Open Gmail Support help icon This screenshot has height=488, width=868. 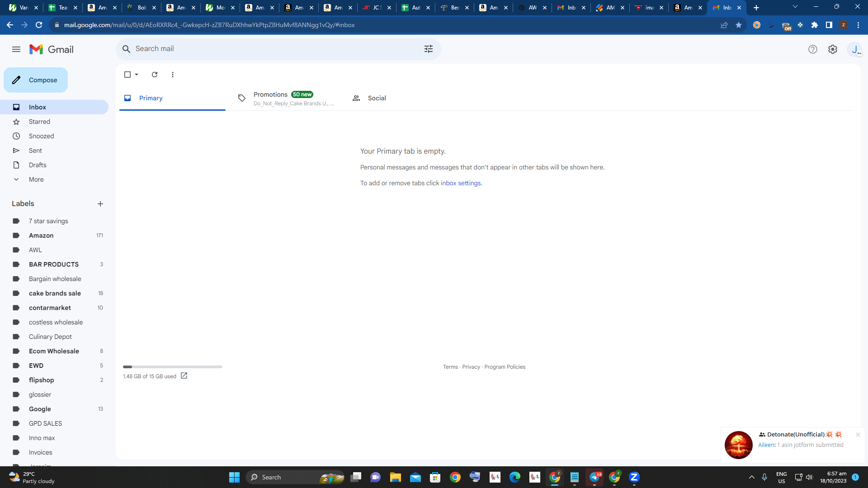(813, 49)
